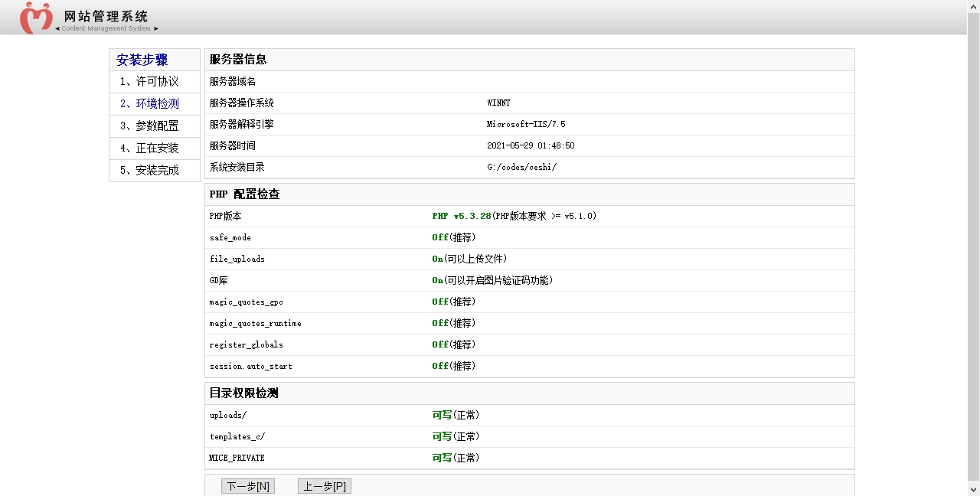Viewport: 980px width, 496px height.
Task: Click the 安装步骤 sidebar heading
Action: pyautogui.click(x=142, y=60)
